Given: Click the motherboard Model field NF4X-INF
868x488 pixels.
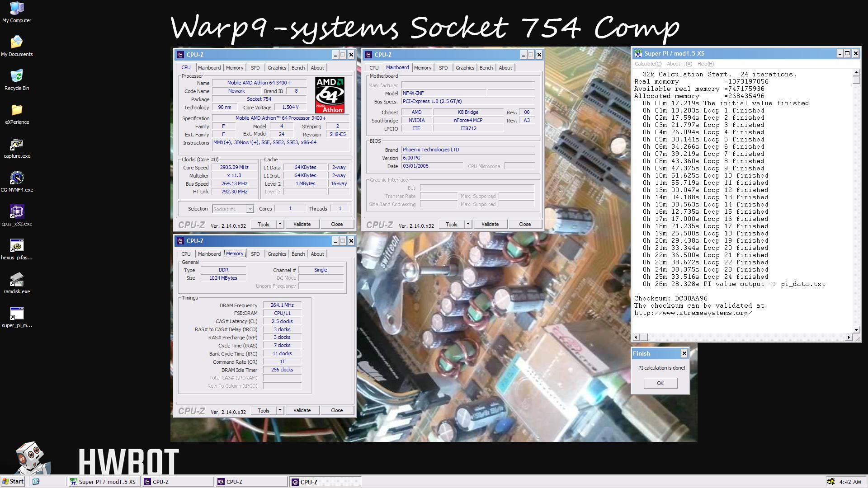Looking at the screenshot, I should point(444,93).
